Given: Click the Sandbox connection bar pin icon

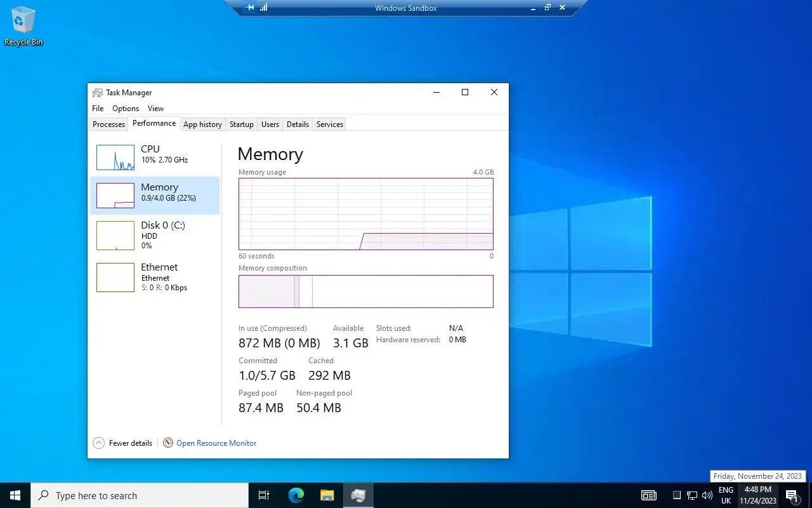Looking at the screenshot, I should (x=251, y=8).
